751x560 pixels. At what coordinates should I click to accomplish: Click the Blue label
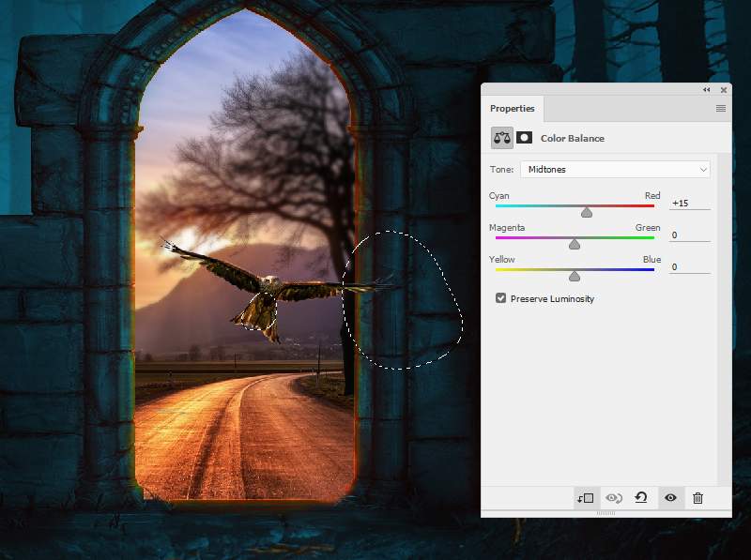[x=651, y=260]
